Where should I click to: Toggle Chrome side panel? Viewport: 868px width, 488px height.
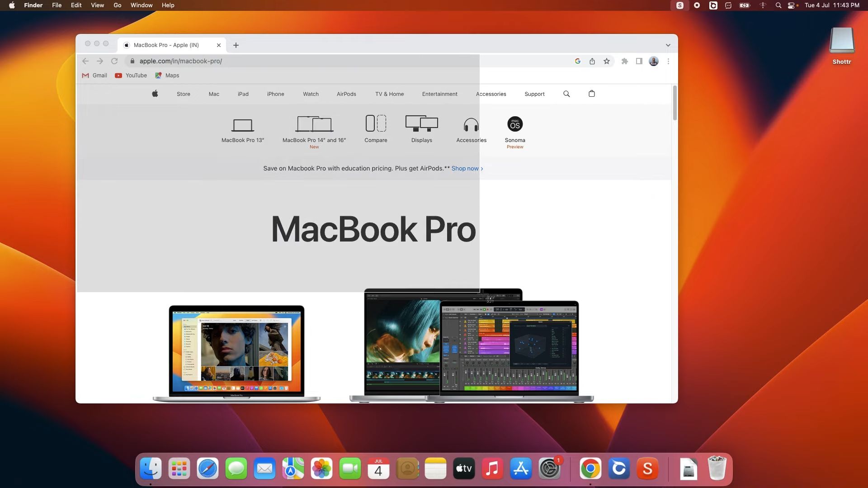pos(639,61)
